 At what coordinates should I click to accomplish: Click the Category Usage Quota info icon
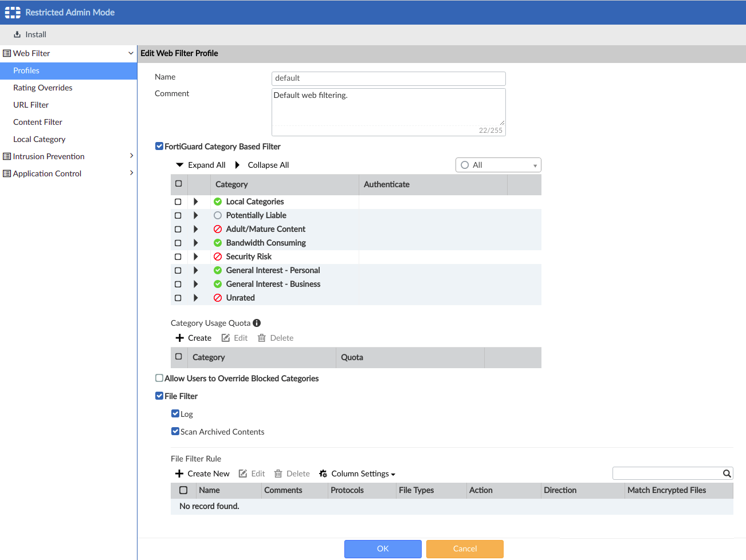coord(257,323)
